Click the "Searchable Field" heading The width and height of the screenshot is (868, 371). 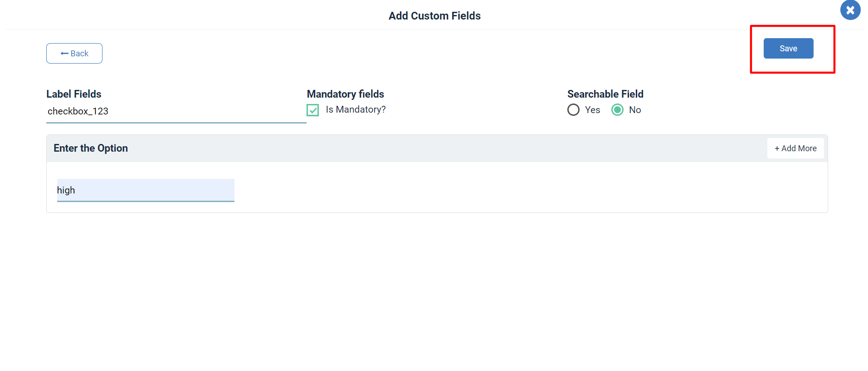605,94
